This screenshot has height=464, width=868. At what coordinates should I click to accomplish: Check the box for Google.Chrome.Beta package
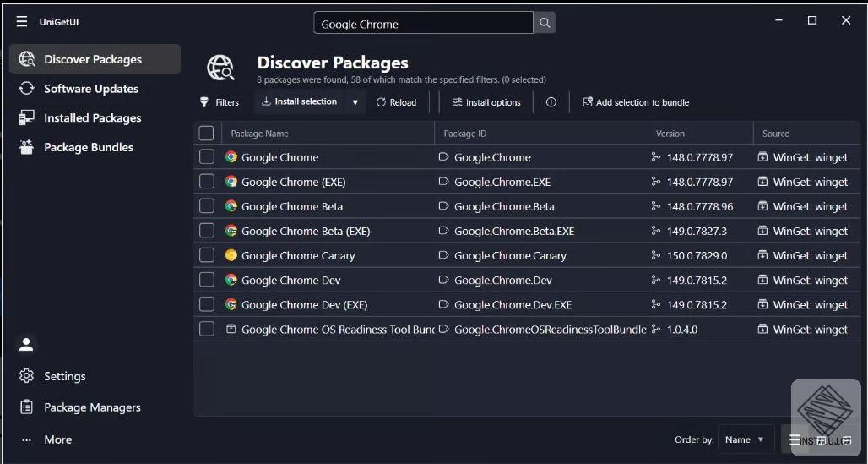click(x=207, y=206)
